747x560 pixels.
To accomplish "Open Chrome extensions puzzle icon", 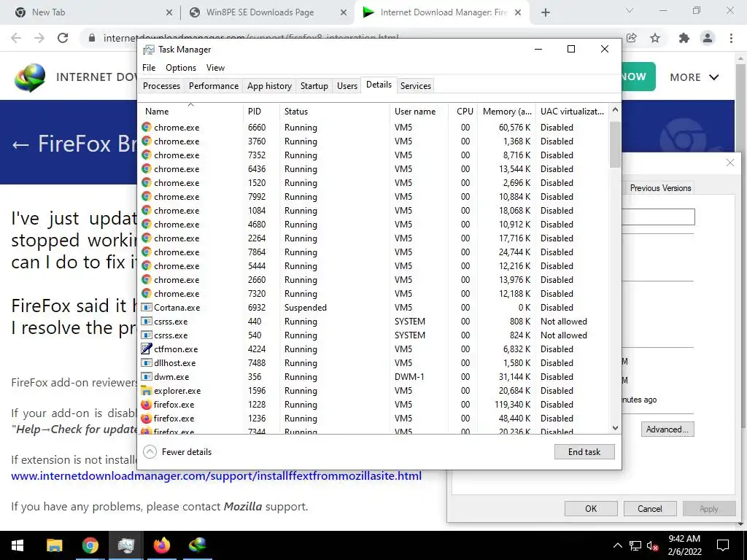I will pos(684,38).
